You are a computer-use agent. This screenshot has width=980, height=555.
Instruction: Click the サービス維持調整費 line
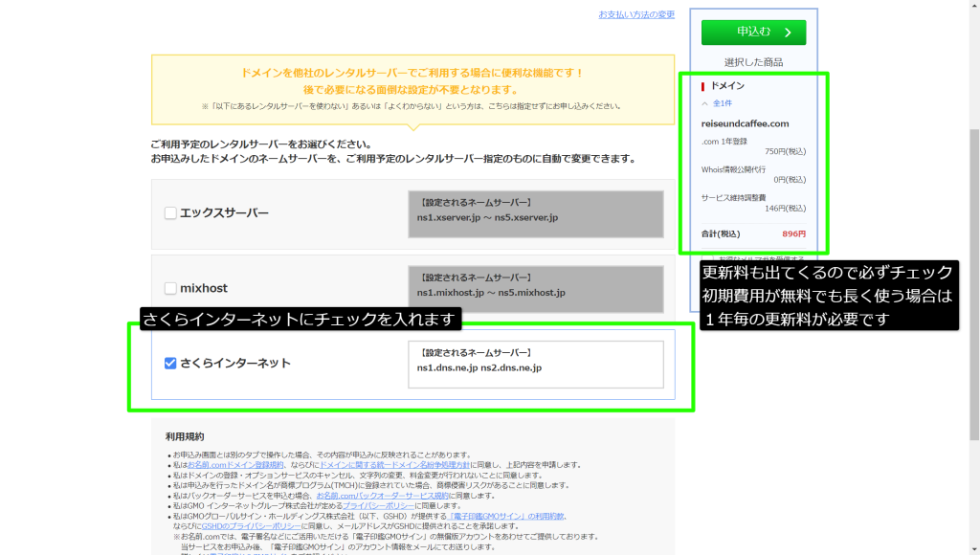point(733,197)
